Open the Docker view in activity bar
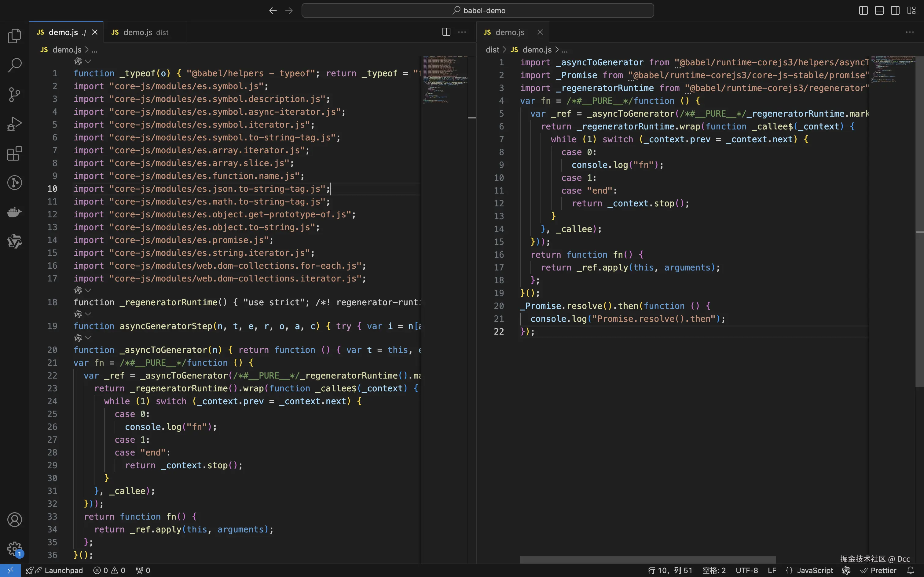 [x=14, y=212]
